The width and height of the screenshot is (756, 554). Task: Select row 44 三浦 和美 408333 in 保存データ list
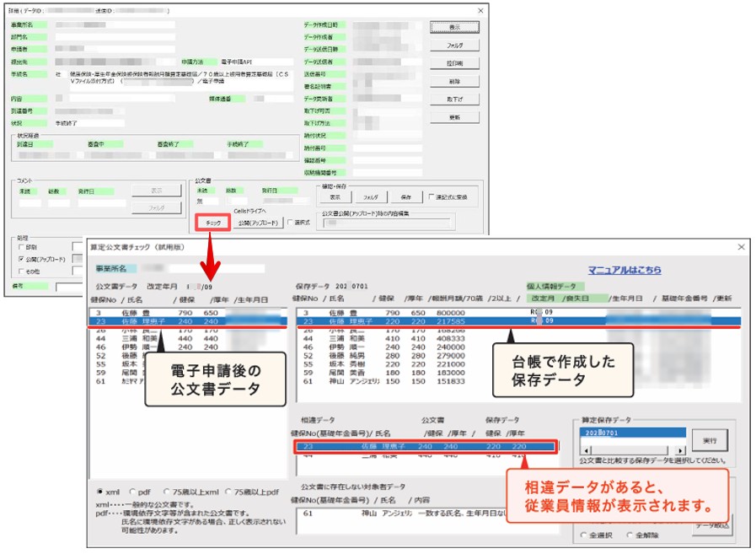click(518, 338)
